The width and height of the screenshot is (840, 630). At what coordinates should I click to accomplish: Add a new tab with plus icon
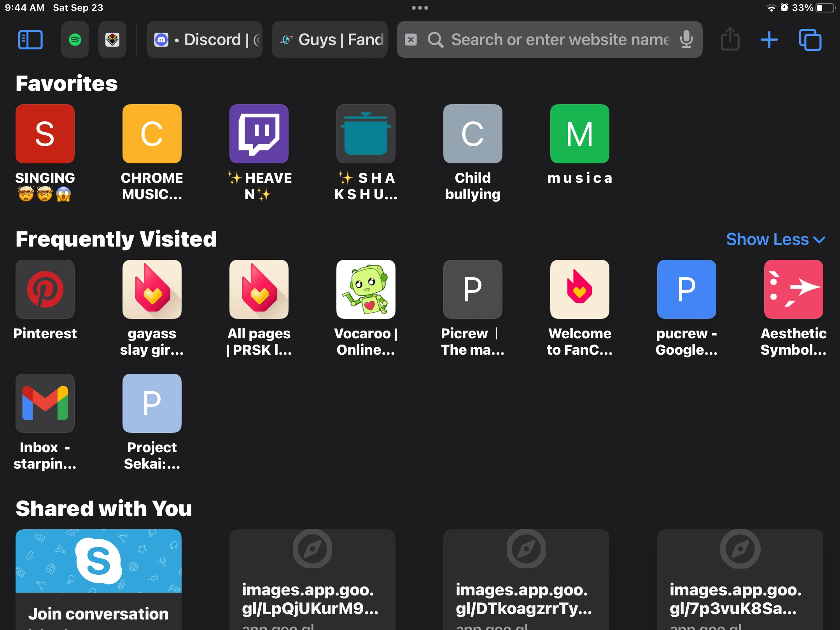tap(769, 40)
